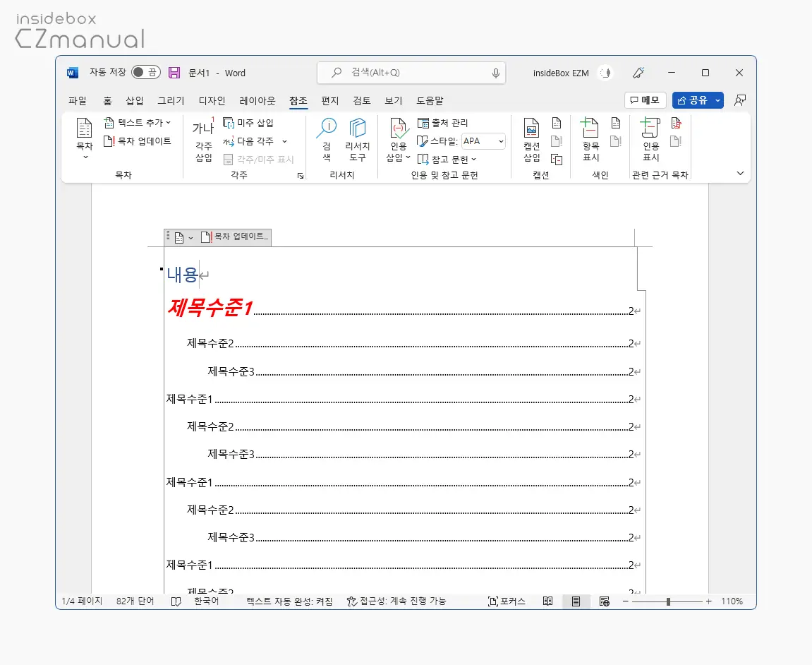Adjust the zoom slider handle
The width and height of the screenshot is (812, 665).
tap(669, 601)
